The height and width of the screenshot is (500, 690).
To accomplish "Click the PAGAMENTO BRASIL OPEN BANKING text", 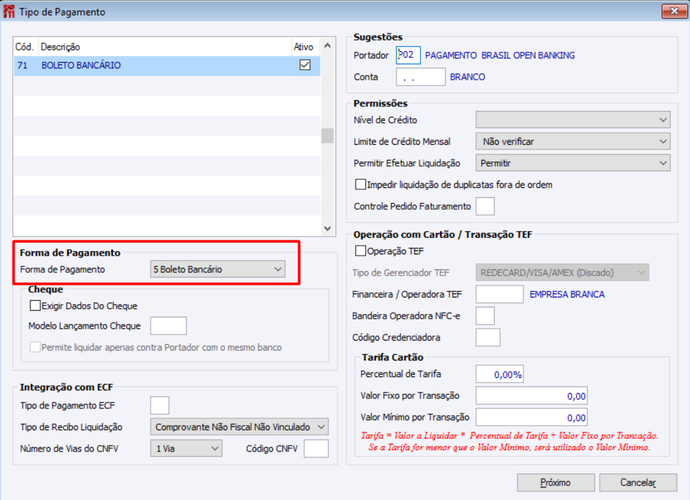I will (x=500, y=55).
